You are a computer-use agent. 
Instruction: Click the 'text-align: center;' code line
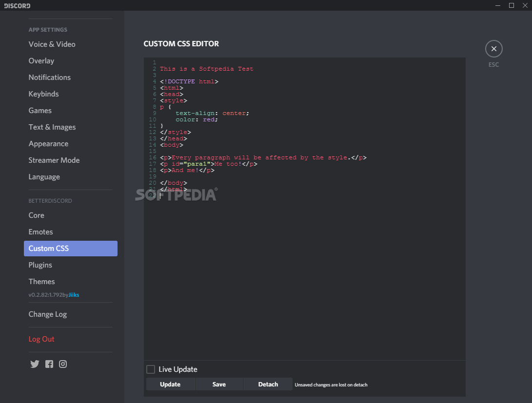tap(212, 113)
